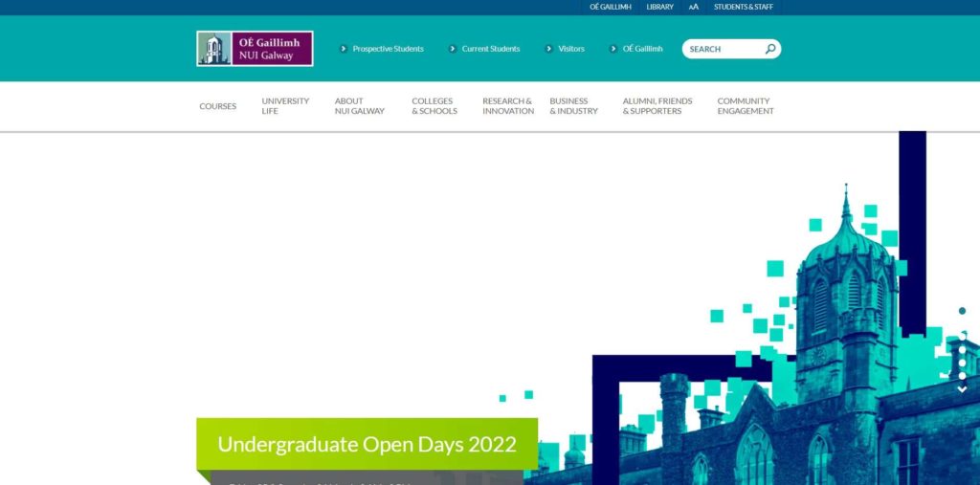Screen dimensions: 980x485
Task: Open Community Engagement menu
Action: (x=745, y=106)
